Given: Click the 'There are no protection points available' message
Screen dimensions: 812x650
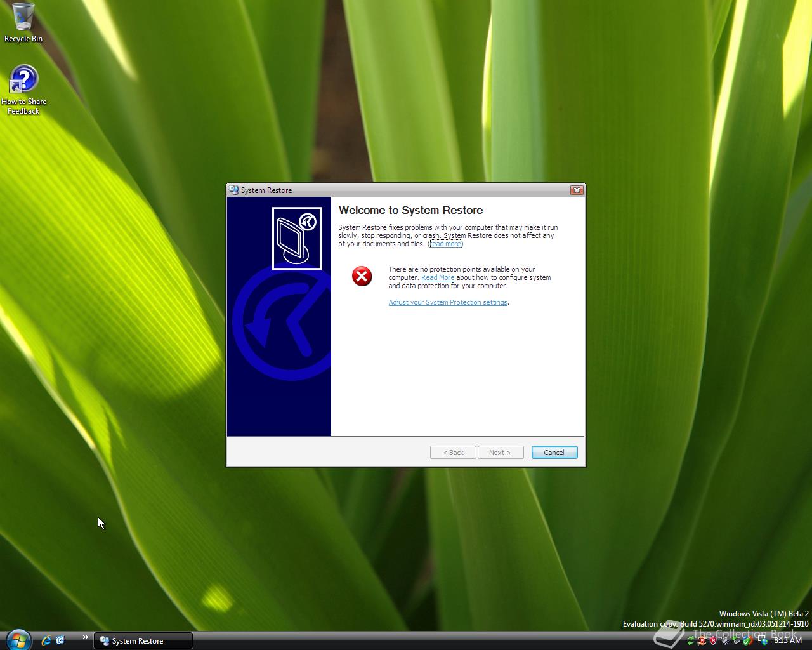Looking at the screenshot, I should (469, 277).
